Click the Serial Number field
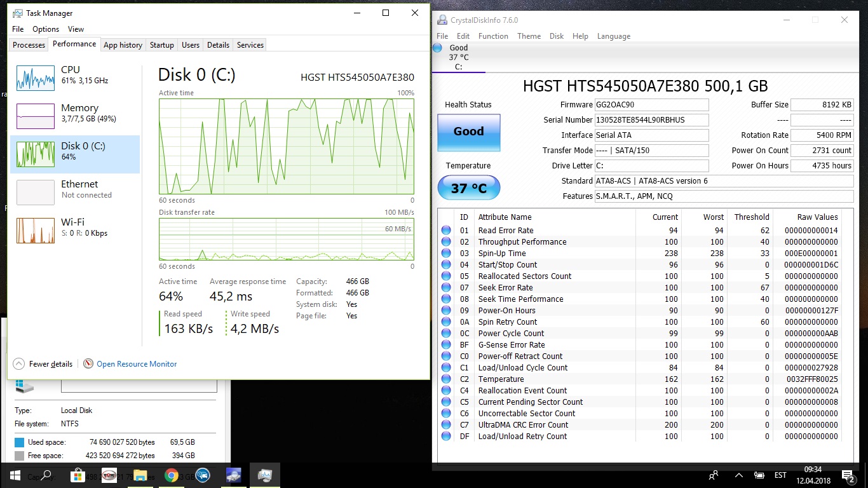The height and width of the screenshot is (488, 868). coord(651,120)
